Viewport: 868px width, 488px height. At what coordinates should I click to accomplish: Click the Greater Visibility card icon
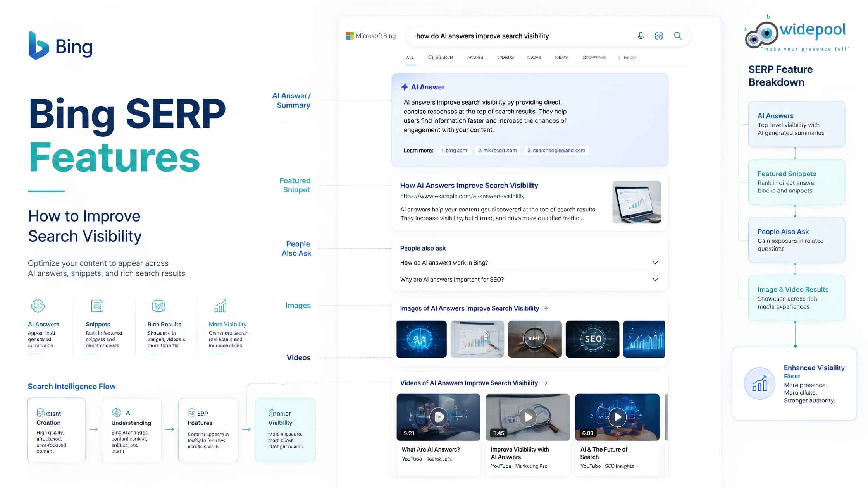click(271, 412)
